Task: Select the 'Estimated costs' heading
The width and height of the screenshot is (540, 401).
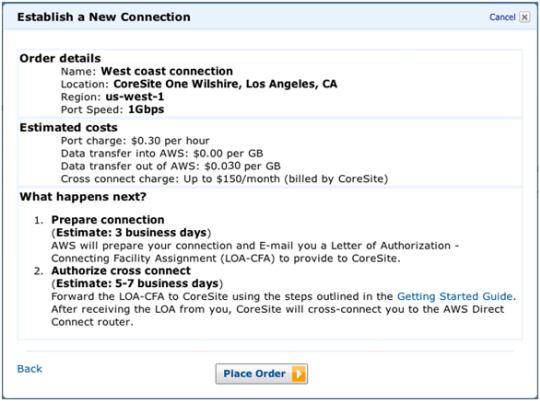Action: (x=69, y=127)
